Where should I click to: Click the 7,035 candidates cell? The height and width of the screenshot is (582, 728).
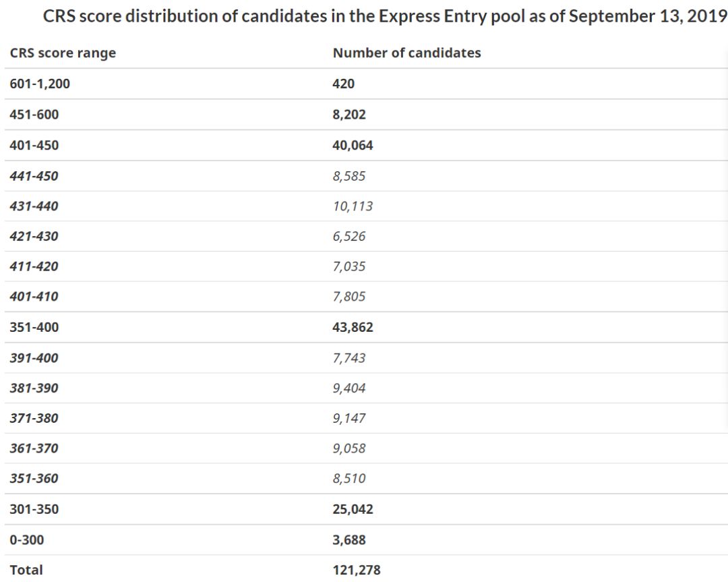pyautogui.click(x=349, y=266)
